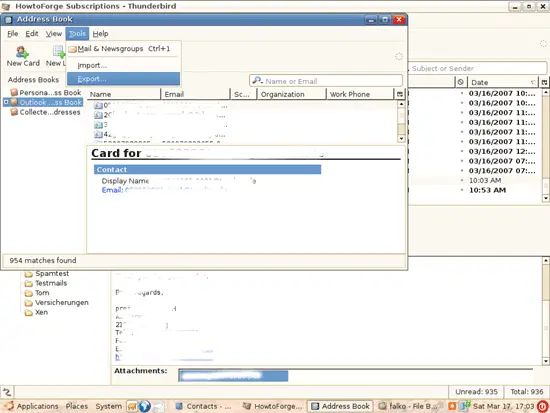Viewport: 550px width, 413px height.
Task: Click the column picker icon after Work Phone
Action: 400,94
